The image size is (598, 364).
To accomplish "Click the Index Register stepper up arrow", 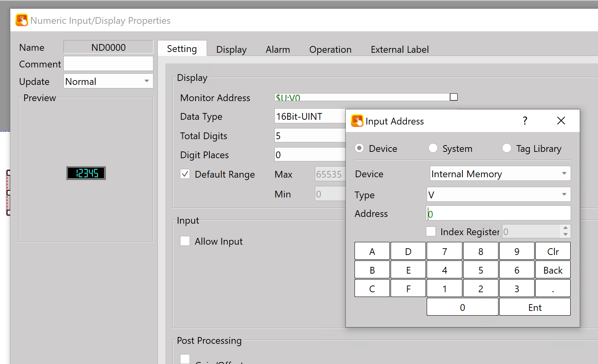I will click(x=565, y=228).
